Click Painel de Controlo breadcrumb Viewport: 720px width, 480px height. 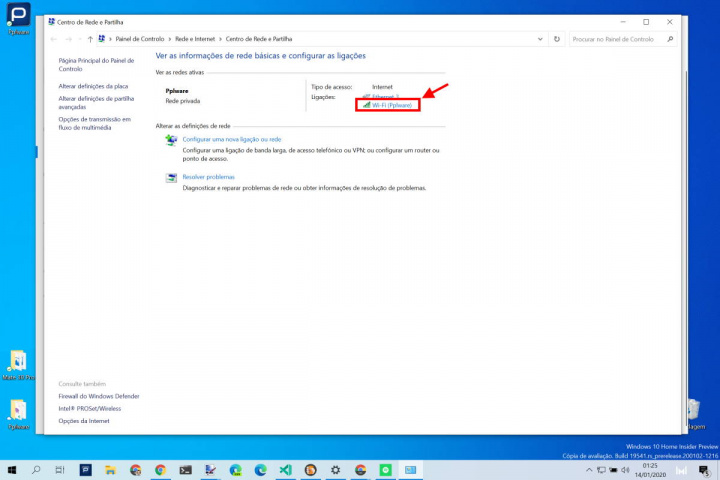point(139,39)
